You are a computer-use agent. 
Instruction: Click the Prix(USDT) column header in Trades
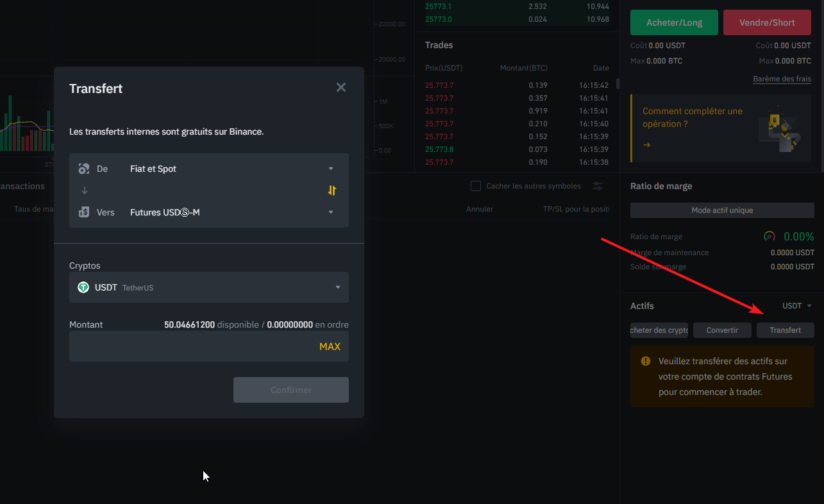click(444, 68)
